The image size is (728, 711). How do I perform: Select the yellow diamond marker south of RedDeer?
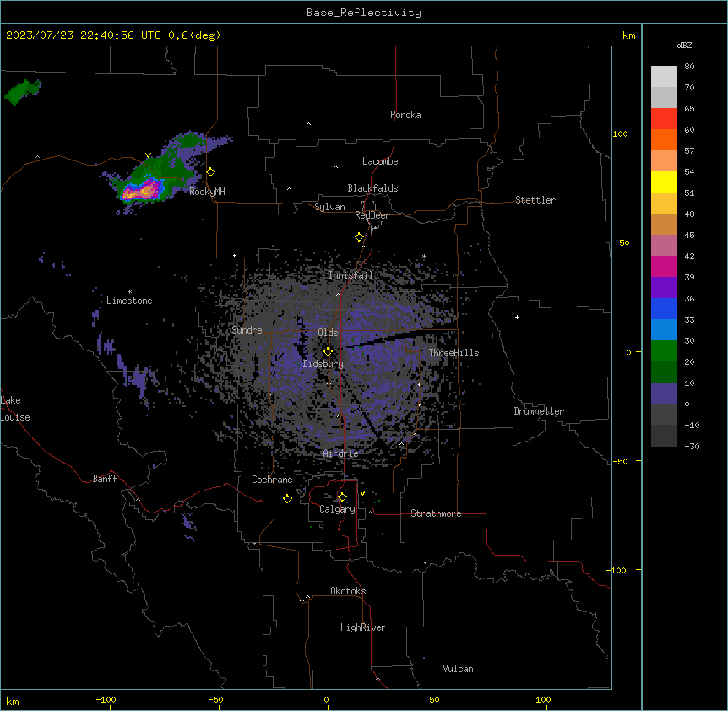pyautogui.click(x=359, y=237)
